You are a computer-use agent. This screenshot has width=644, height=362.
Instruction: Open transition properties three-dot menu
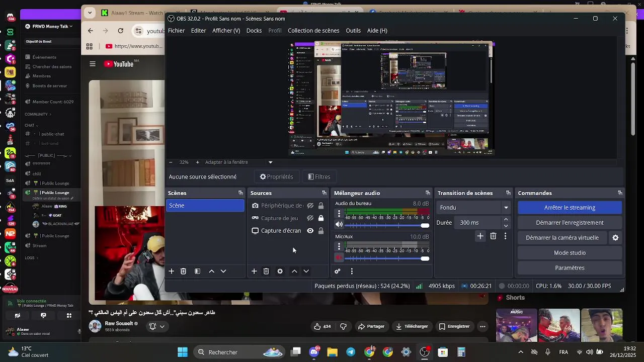(505, 236)
